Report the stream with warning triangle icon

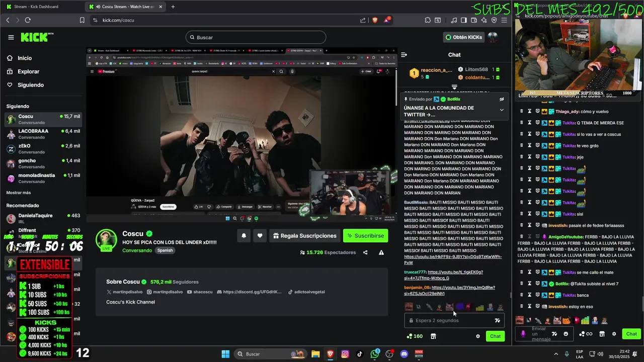[x=381, y=252]
